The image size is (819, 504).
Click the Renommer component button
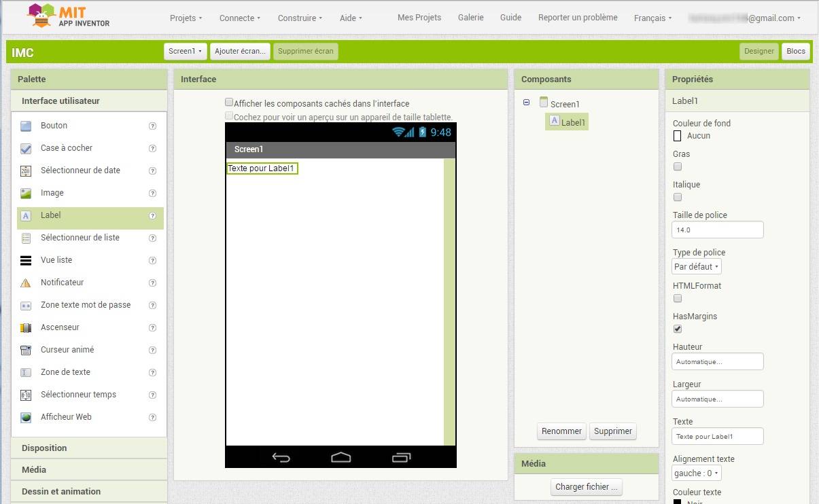pos(562,431)
